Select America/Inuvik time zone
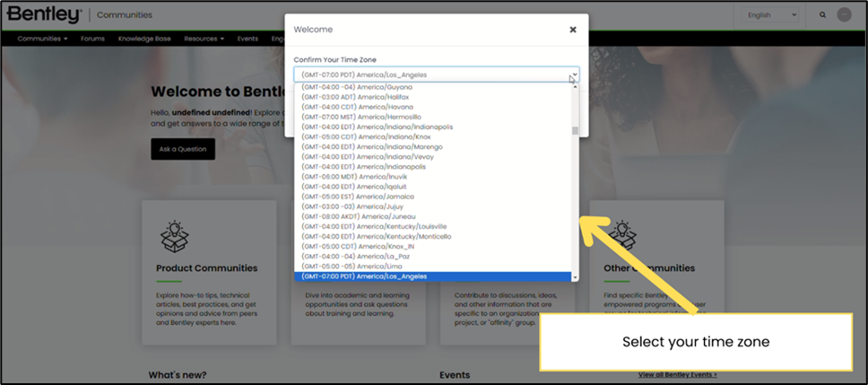The height and width of the screenshot is (385, 868). click(x=432, y=177)
